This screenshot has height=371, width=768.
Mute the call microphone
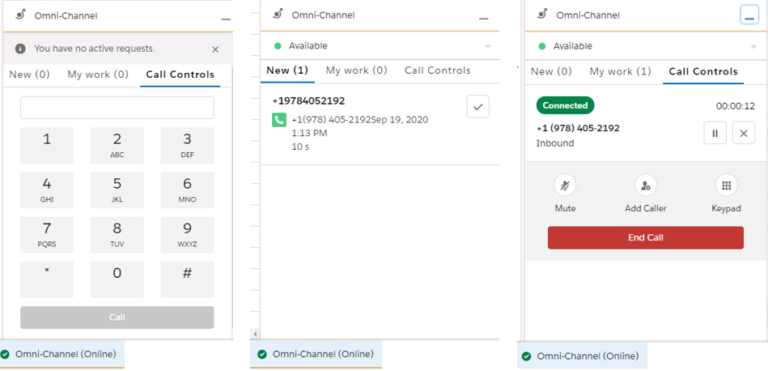pos(565,186)
